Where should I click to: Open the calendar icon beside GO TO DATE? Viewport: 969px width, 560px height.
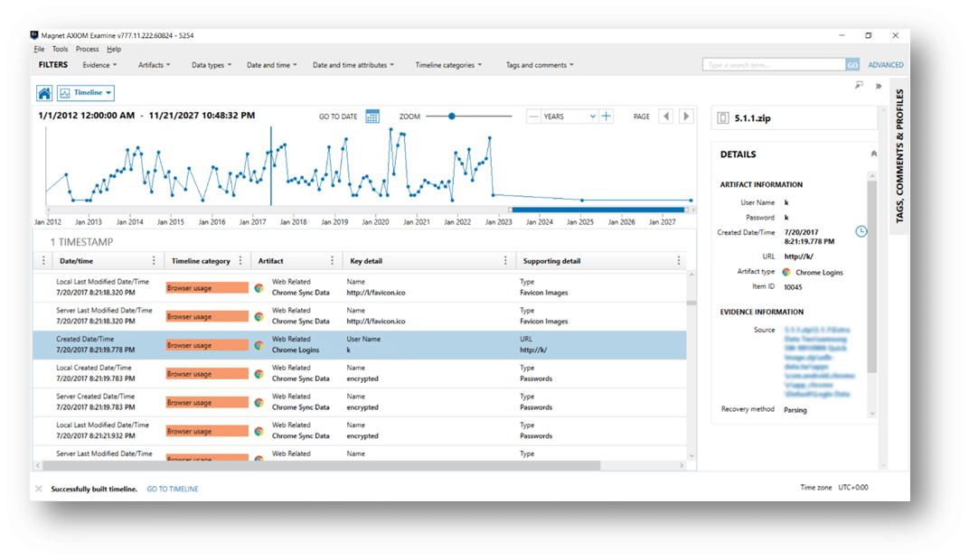(x=372, y=117)
